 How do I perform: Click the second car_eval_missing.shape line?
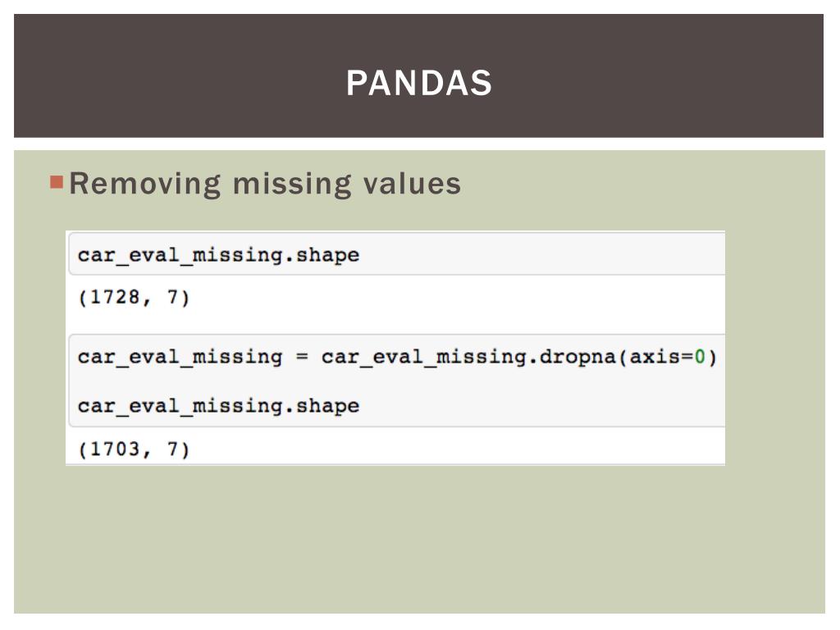[x=218, y=405]
